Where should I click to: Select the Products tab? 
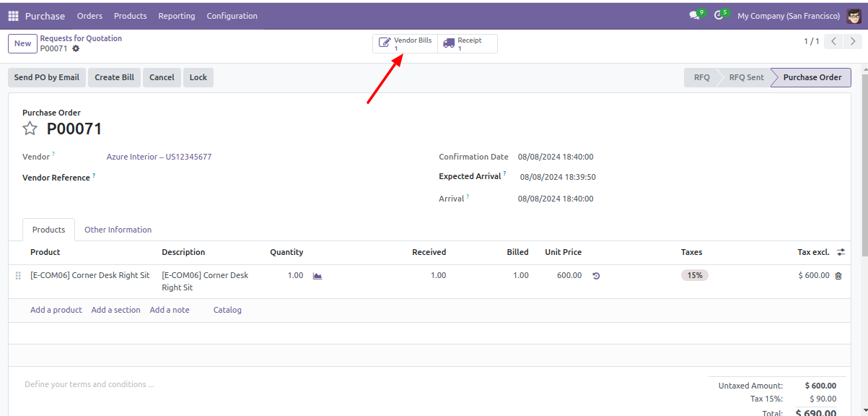[48, 230]
